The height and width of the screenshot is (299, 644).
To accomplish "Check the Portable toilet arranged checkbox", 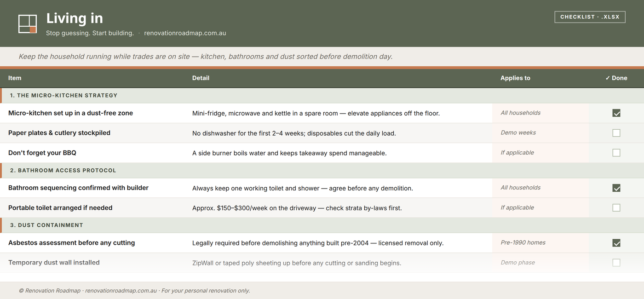I will [x=616, y=208].
